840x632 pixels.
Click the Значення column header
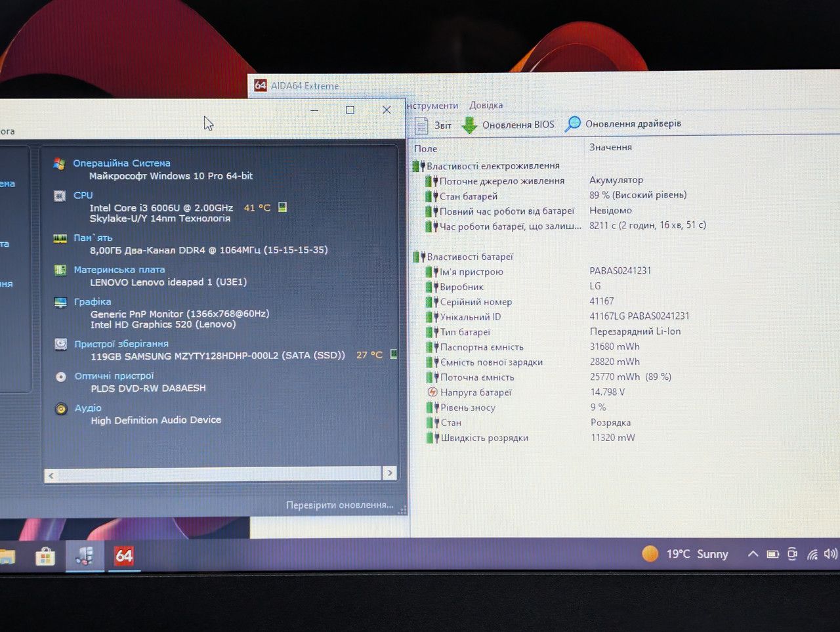[610, 147]
